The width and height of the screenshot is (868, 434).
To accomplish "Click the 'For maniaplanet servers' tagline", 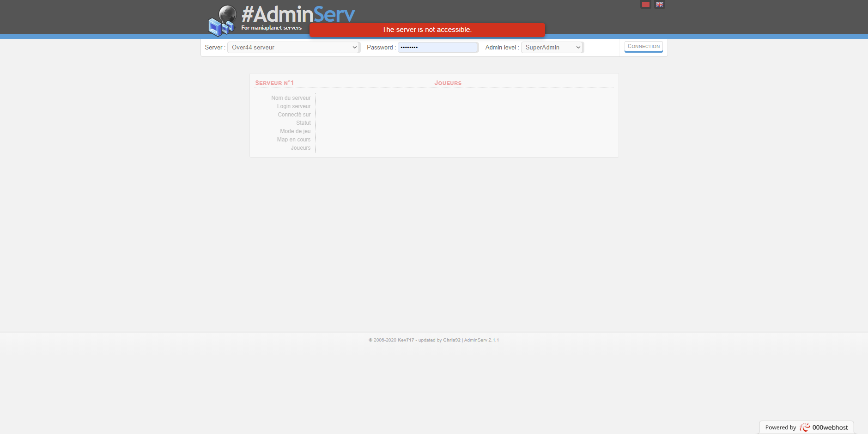I will click(x=271, y=28).
